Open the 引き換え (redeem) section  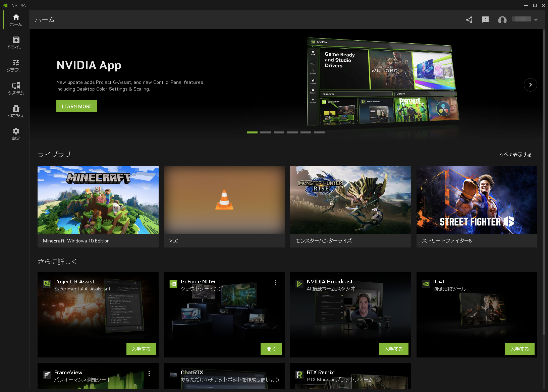click(x=15, y=111)
